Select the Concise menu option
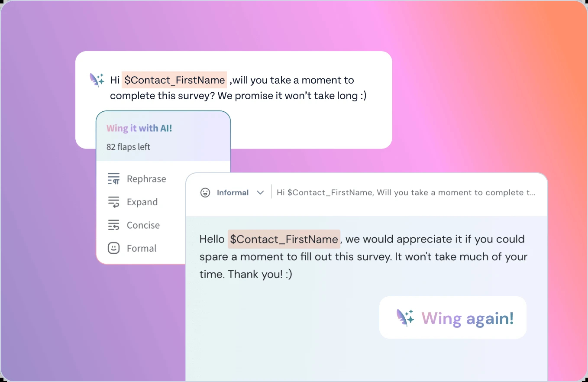The height and width of the screenshot is (382, 588). pos(134,225)
